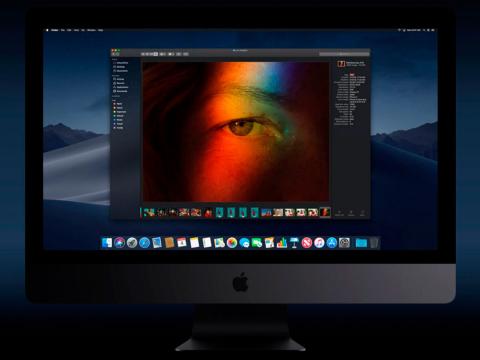
Task: Select the Applications item in Finder sidebar
Action: [120, 87]
